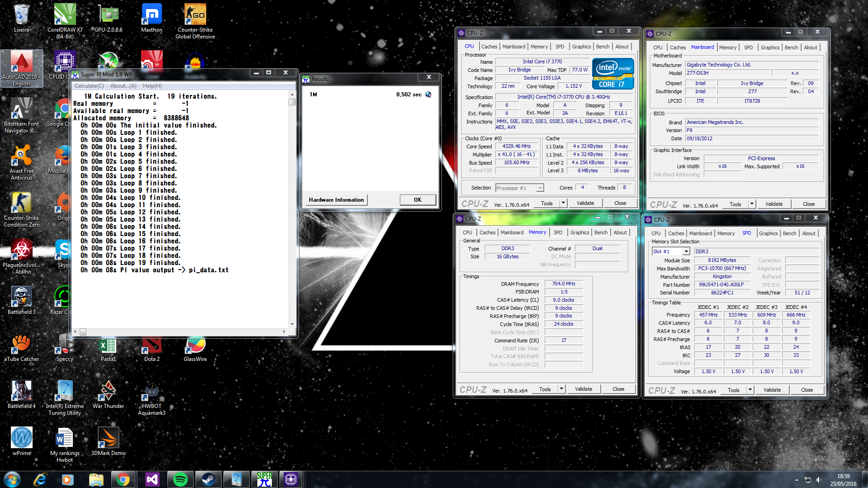
Task: Click Hardware Information button in Results
Action: [x=336, y=200]
